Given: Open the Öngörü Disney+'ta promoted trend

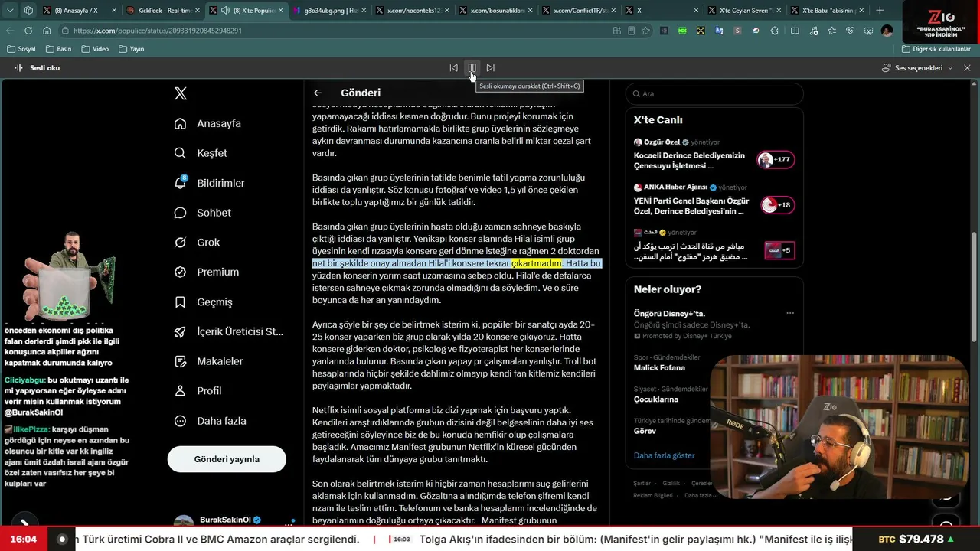Looking at the screenshot, I should click(x=714, y=324).
